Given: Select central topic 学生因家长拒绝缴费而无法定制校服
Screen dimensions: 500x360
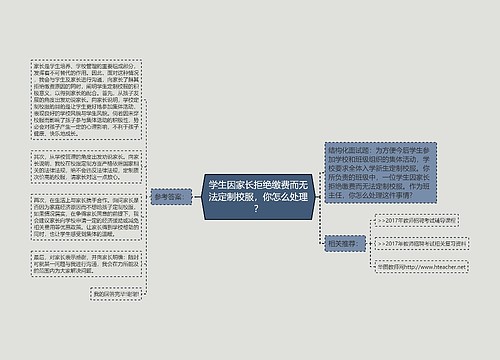Looking at the screenshot, I should [x=258, y=197].
